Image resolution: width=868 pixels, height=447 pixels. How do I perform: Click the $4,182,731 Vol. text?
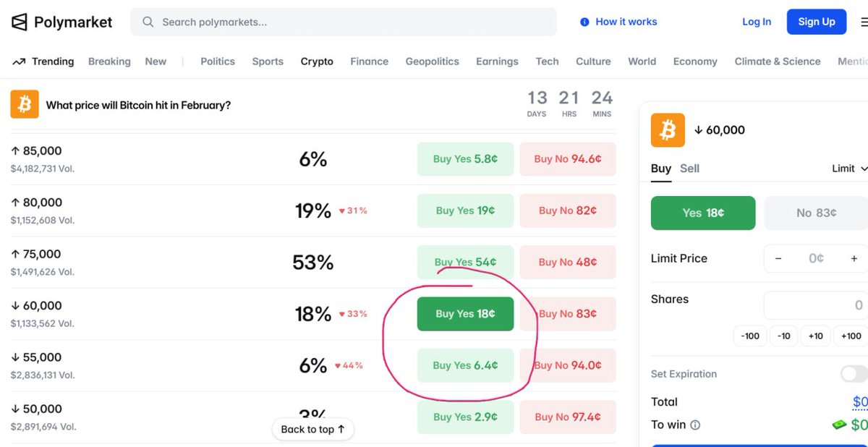[x=43, y=169]
